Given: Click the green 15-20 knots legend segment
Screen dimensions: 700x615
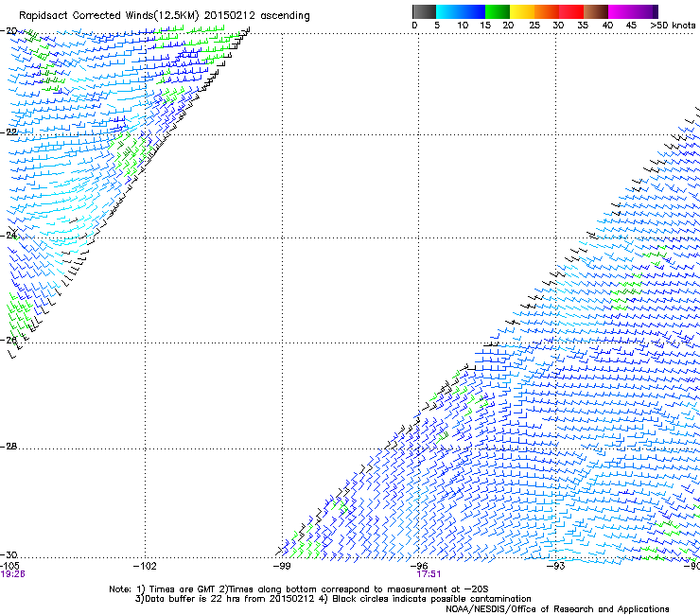Looking at the screenshot, I should click(498, 11).
